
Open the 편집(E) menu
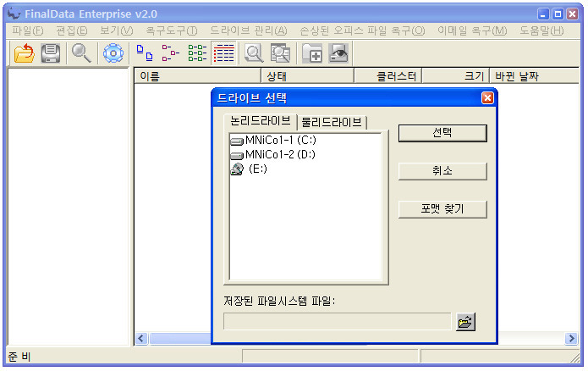[x=71, y=30]
